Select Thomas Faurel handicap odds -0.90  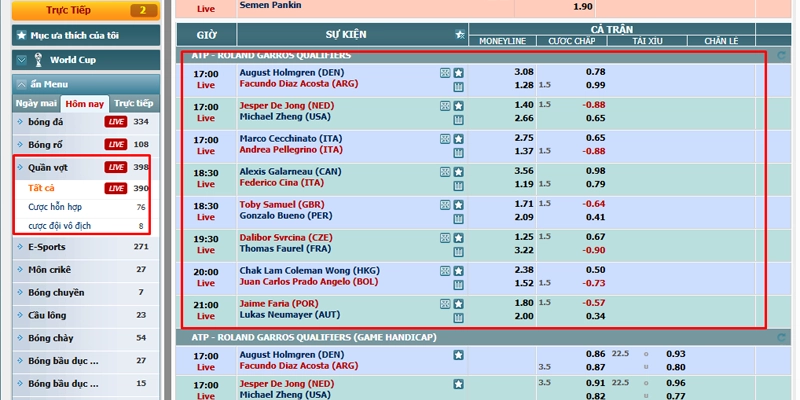tap(594, 250)
